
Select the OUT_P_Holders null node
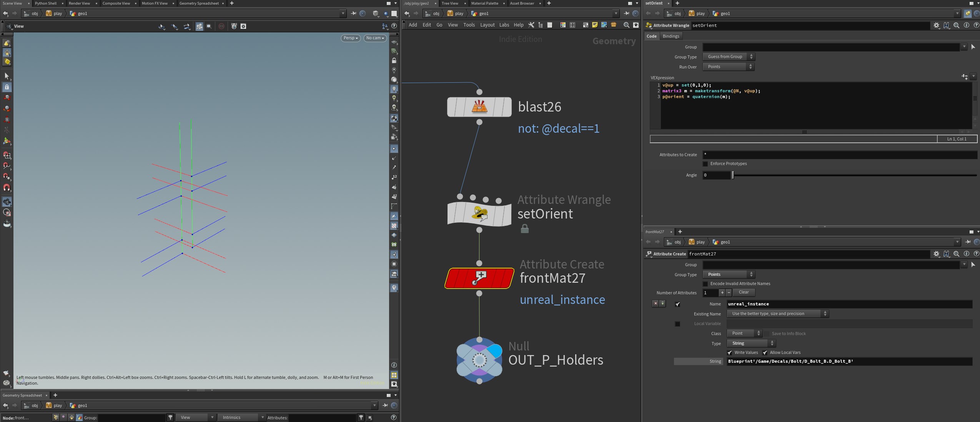[x=479, y=360]
